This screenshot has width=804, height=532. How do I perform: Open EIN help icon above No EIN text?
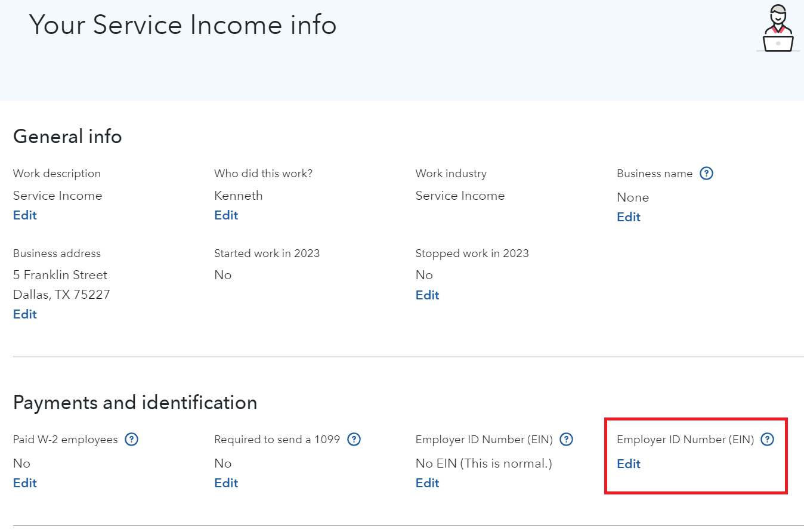coord(567,440)
